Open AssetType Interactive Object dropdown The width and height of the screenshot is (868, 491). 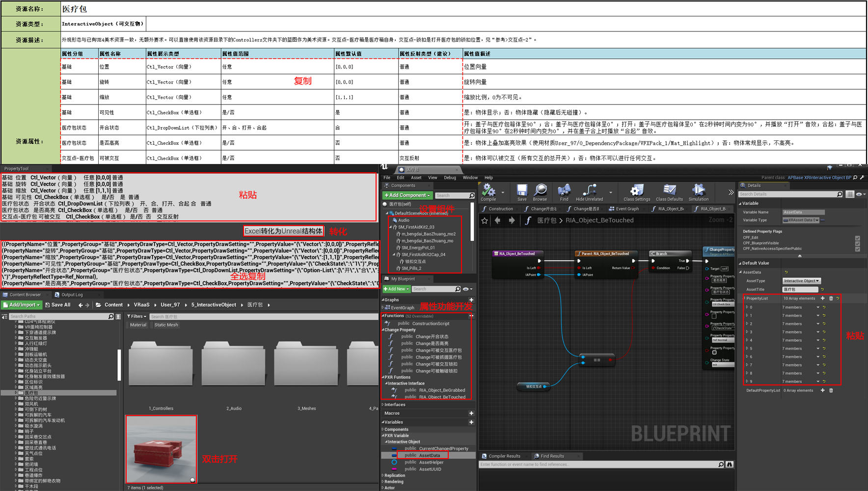[x=801, y=281]
